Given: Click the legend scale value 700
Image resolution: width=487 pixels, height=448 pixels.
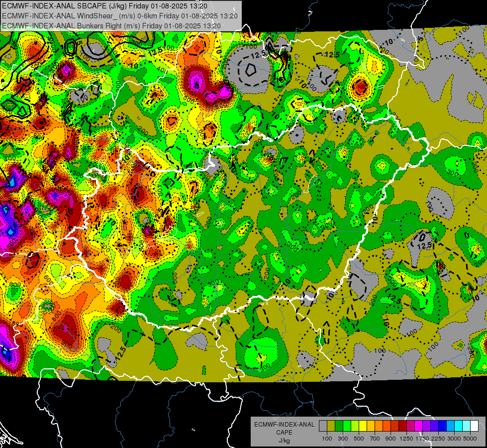Looking at the screenshot, I should click(375, 439).
